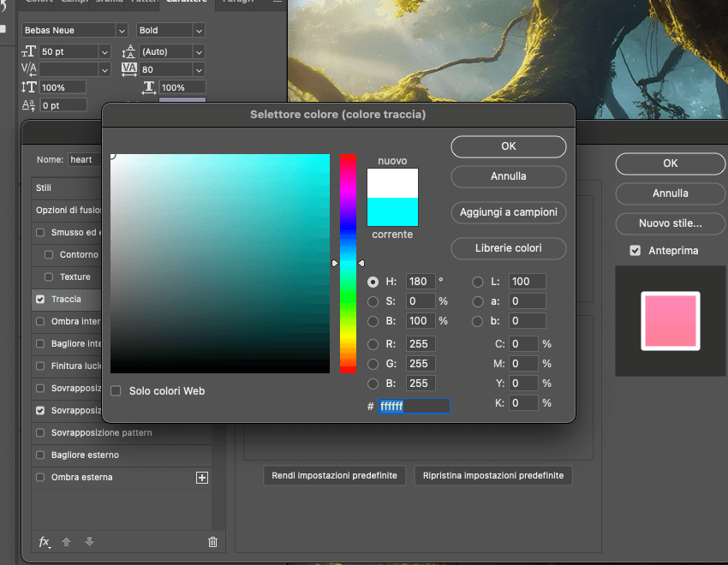Viewport: 728px width, 565px height.
Task: Click the move effect up arrow
Action: coord(68,542)
